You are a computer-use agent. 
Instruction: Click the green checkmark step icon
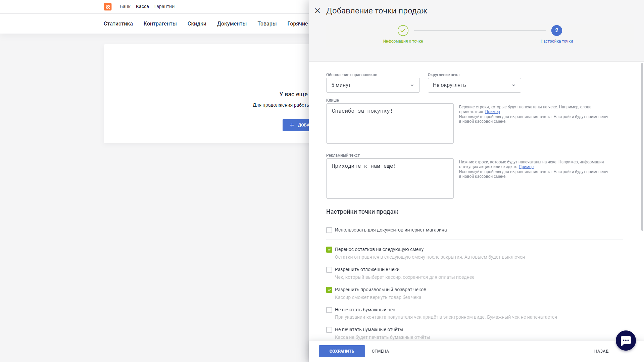click(x=403, y=31)
